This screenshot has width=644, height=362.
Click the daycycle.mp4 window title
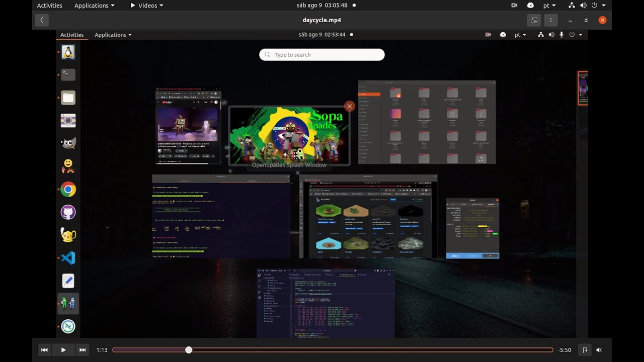tap(322, 20)
